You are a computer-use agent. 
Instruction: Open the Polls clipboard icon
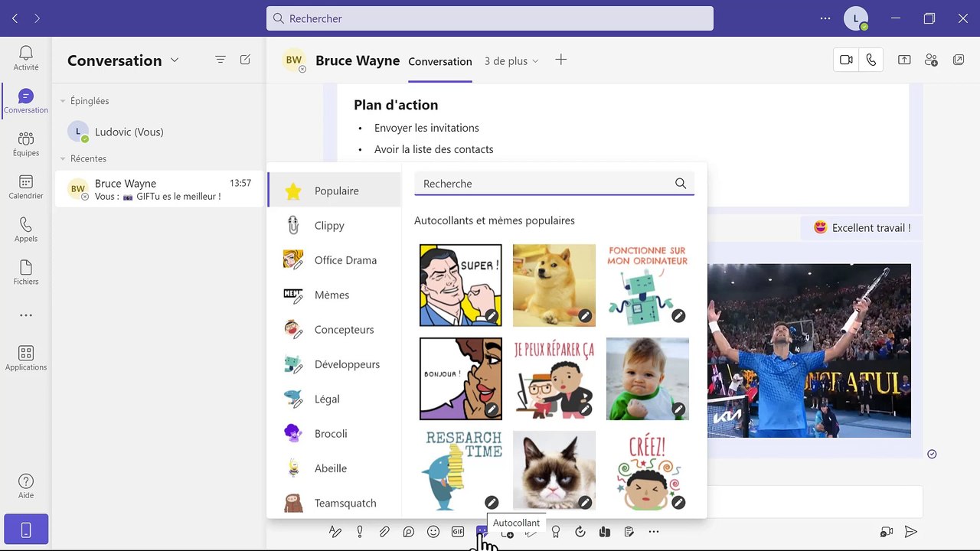[629, 532]
